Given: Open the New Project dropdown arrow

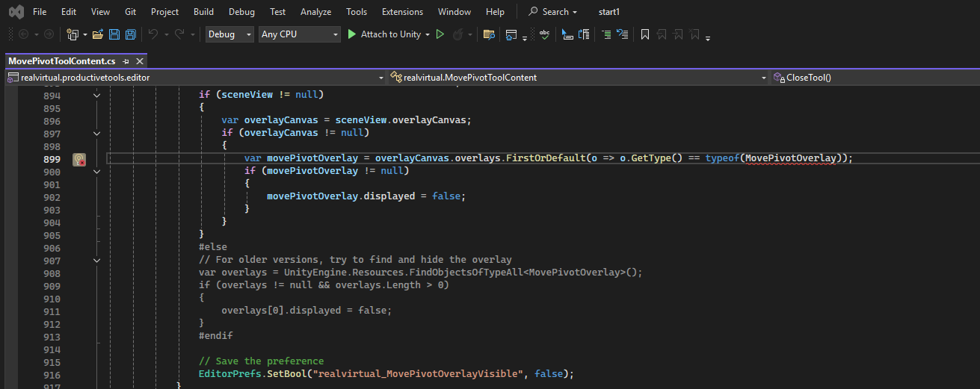Looking at the screenshot, I should [x=85, y=35].
